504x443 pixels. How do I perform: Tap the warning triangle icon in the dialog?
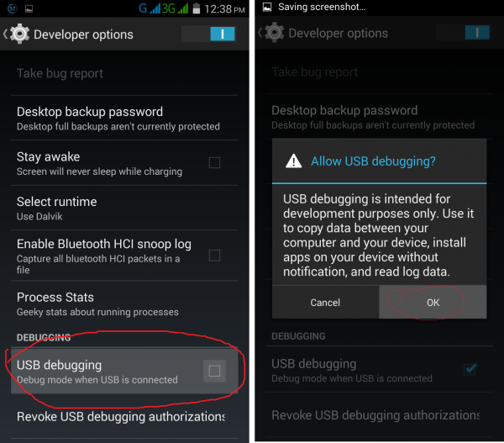coord(292,161)
